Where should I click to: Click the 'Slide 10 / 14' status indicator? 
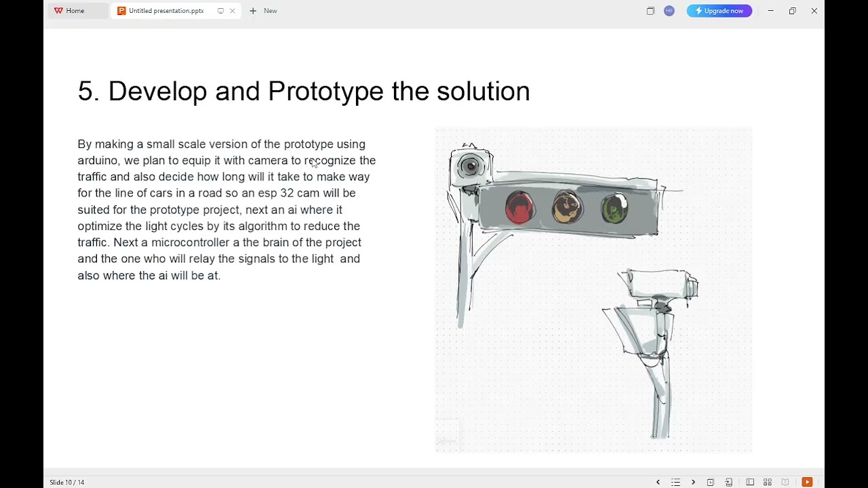(67, 483)
